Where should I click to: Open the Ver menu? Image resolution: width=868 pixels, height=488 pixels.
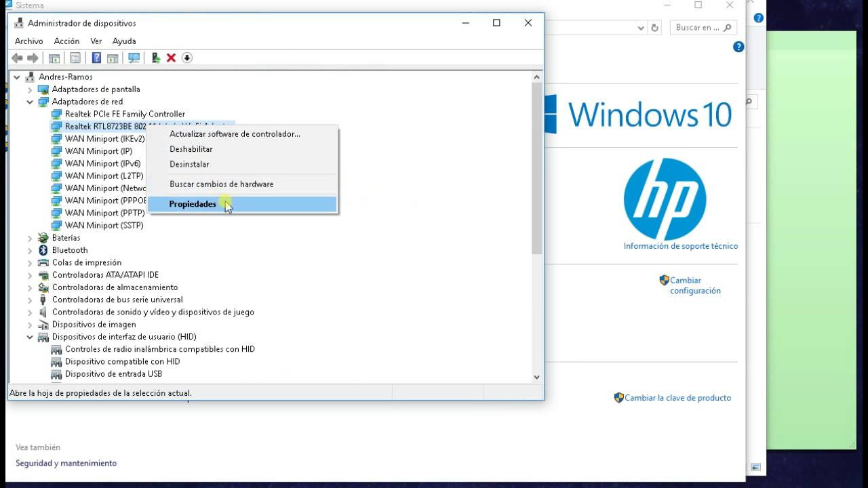click(x=96, y=41)
